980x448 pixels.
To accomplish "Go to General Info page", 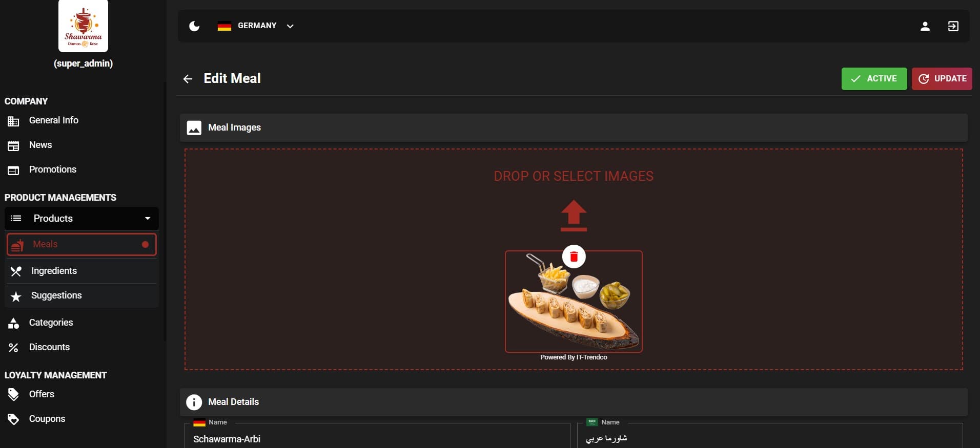I will coord(53,120).
